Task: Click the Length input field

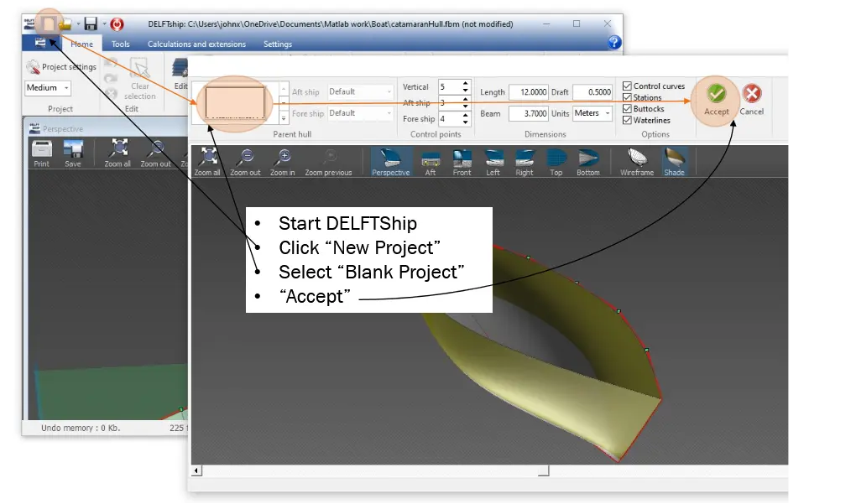Action: 529,92
